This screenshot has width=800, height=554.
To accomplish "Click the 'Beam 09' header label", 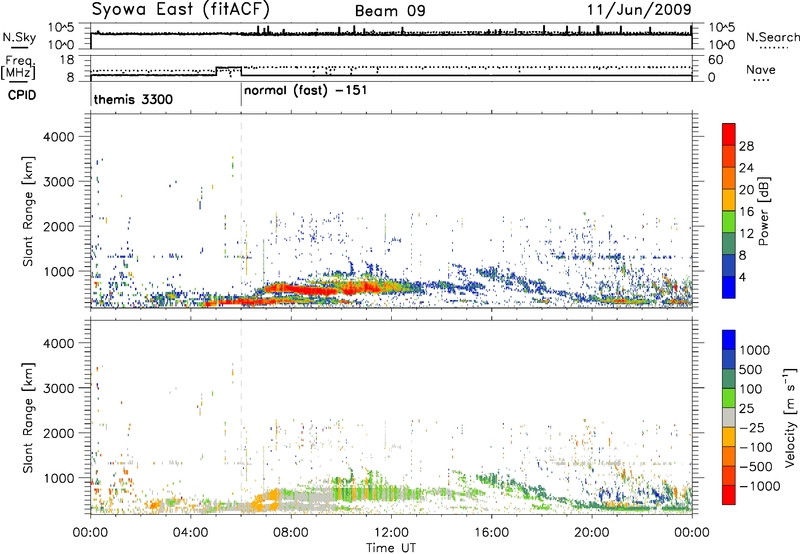I will 390,11.
